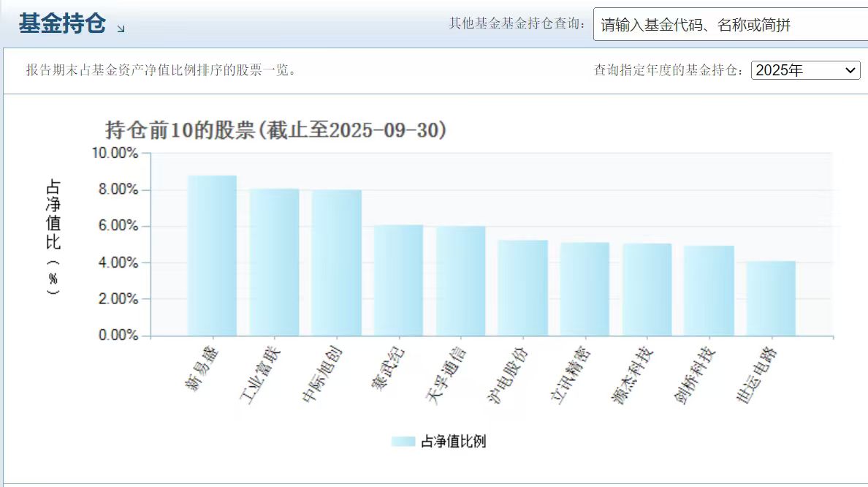
Task: Click the 寒武纪 axis label
Action: click(x=388, y=369)
